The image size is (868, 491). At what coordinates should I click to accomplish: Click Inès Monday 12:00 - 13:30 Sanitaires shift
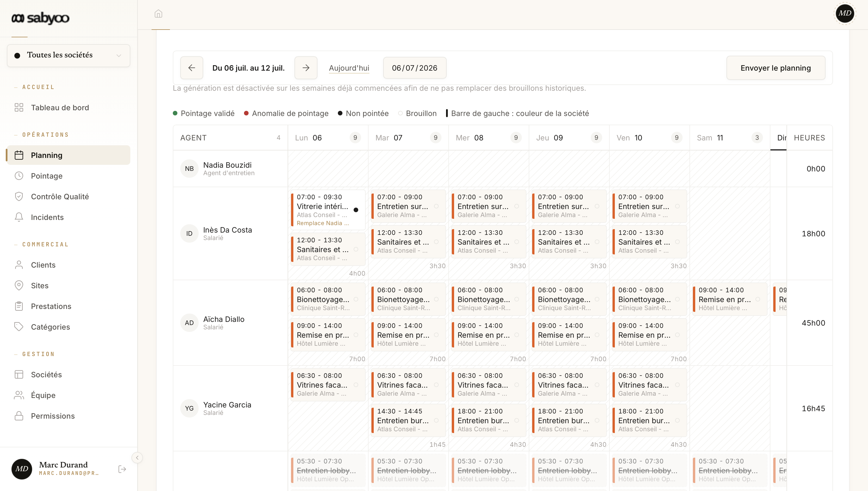click(x=328, y=249)
